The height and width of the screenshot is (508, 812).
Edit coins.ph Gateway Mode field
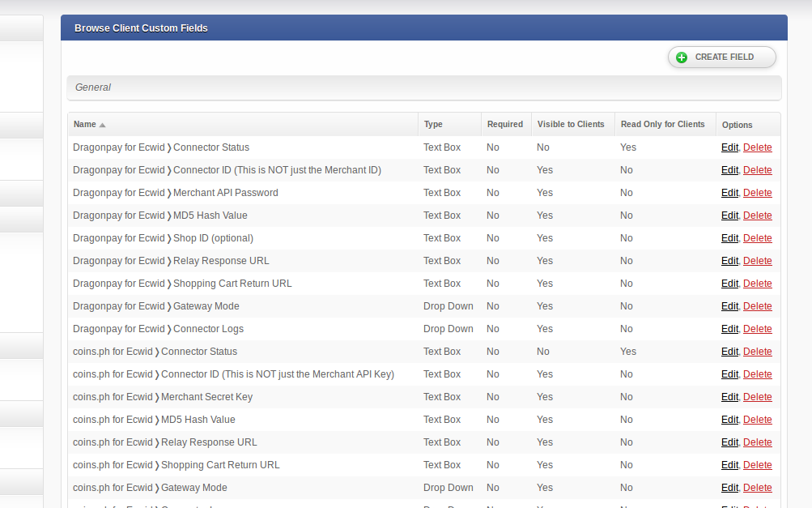pos(729,488)
